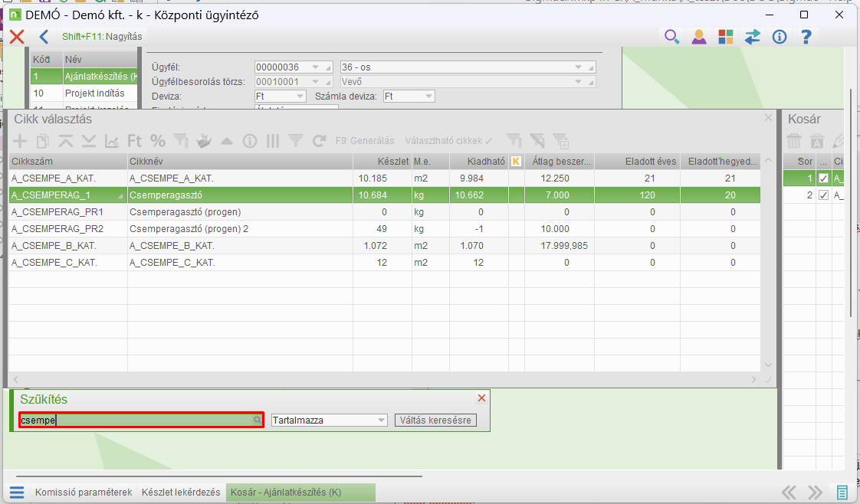Click the next double-arrow at bottom right

pos(815,492)
